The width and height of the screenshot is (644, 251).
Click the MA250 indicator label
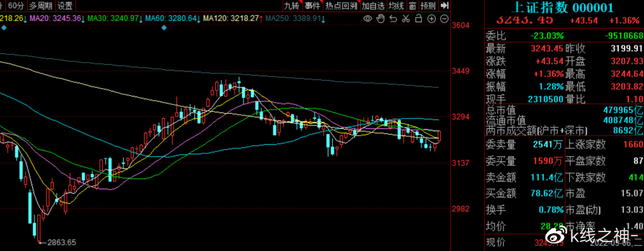(294, 18)
